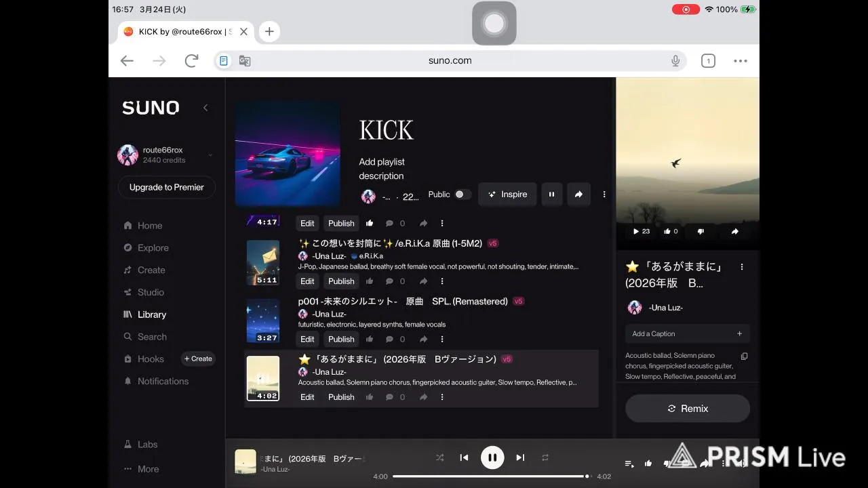Open more options for あるがままに row
The image size is (868, 488).
point(442,397)
